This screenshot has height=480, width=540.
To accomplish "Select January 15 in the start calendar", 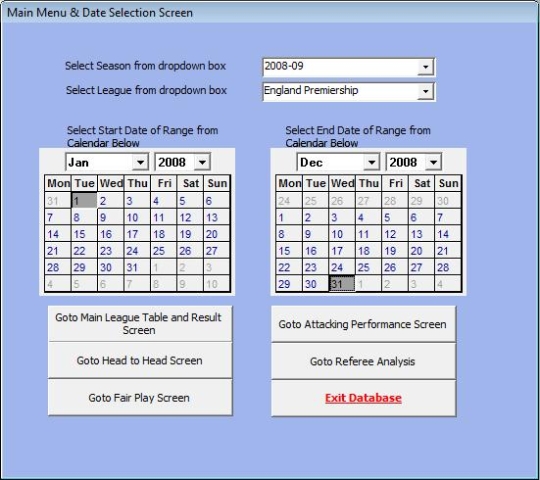I will [84, 234].
